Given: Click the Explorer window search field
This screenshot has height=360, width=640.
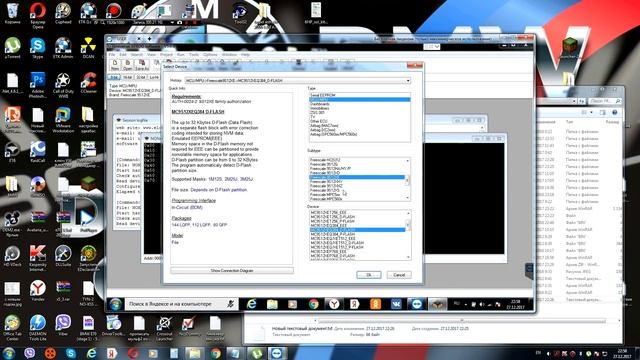Looking at the screenshot, I should (604, 100).
